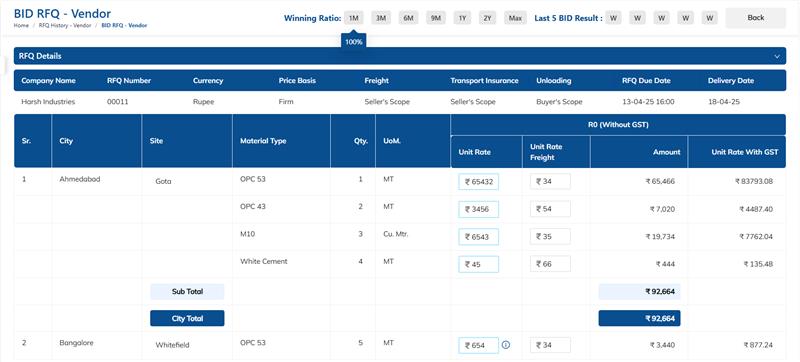Select 3M winning ratio period
The image size is (800, 362).
[381, 18]
